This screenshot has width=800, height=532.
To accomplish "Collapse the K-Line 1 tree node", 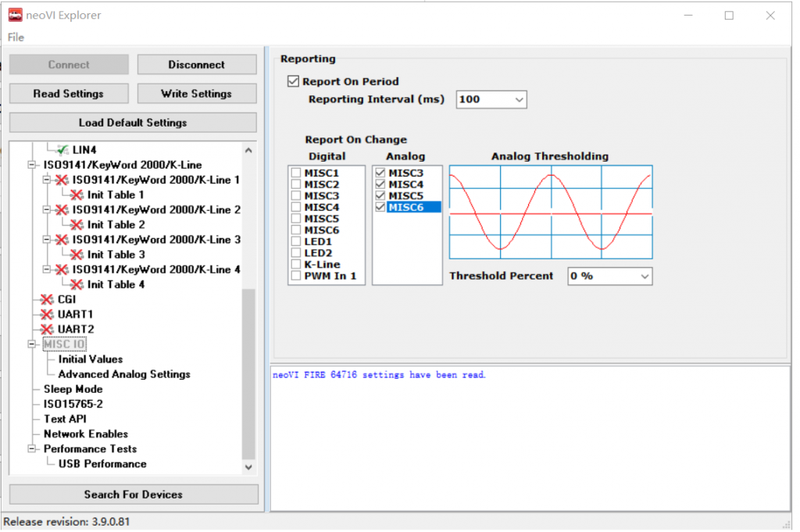I will coord(46,180).
